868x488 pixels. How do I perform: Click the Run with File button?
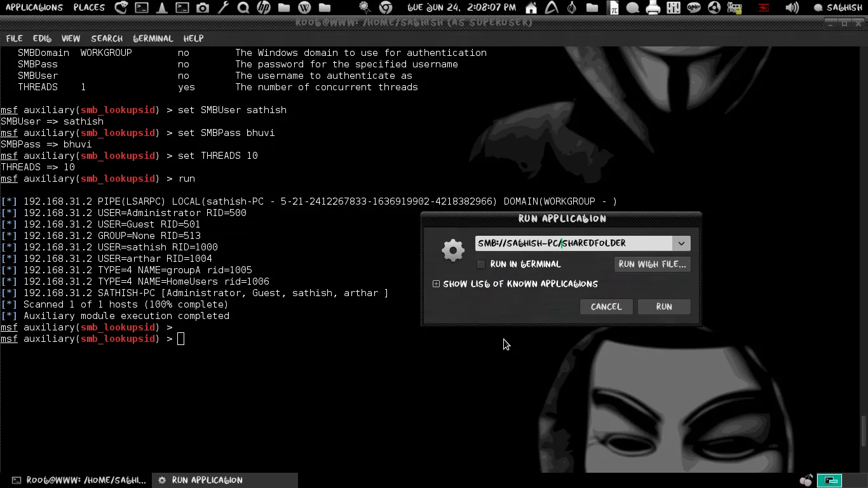click(653, 264)
